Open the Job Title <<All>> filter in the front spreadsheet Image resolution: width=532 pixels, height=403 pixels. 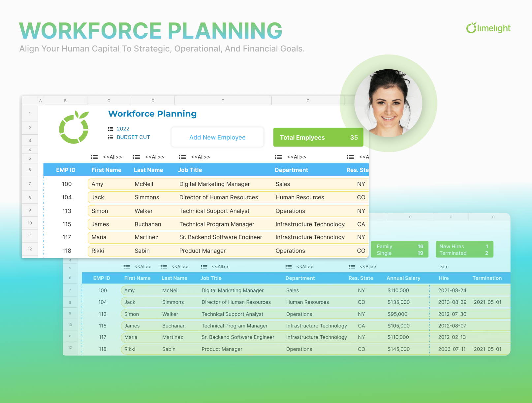tap(201, 157)
